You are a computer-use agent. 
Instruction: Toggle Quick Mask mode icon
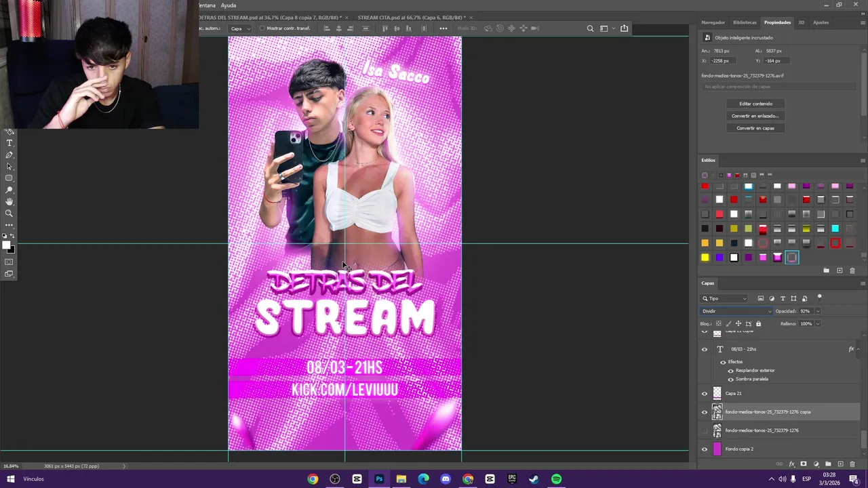[x=9, y=262]
